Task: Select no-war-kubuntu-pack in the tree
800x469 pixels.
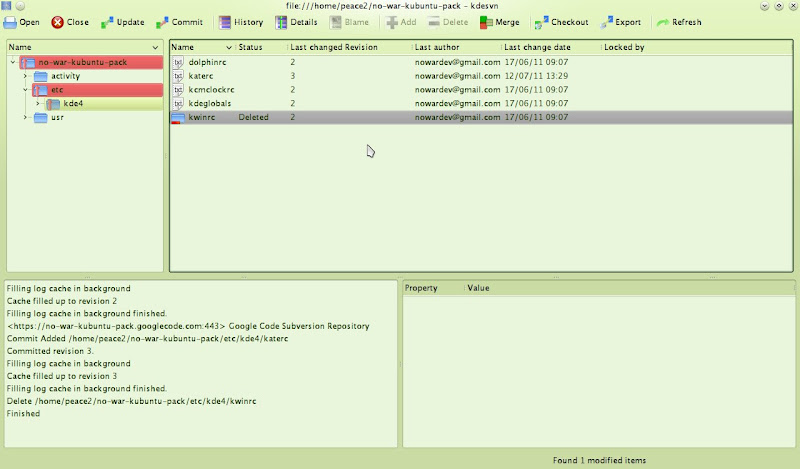Action: point(83,62)
